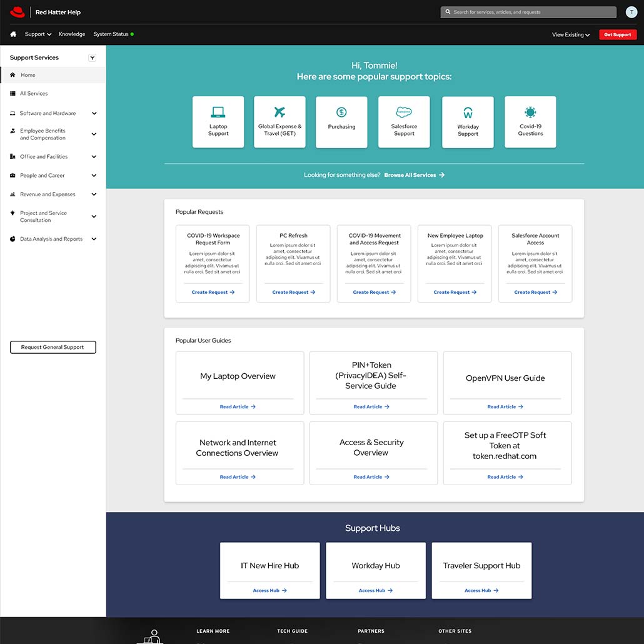This screenshot has height=644, width=644.
Task: Click the Popular User Guides heading
Action: click(x=203, y=341)
